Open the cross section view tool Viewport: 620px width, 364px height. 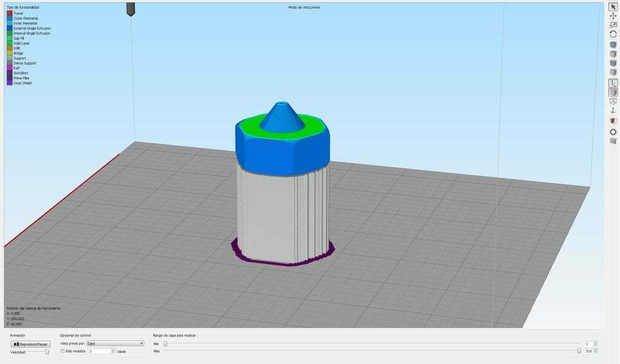(x=613, y=120)
